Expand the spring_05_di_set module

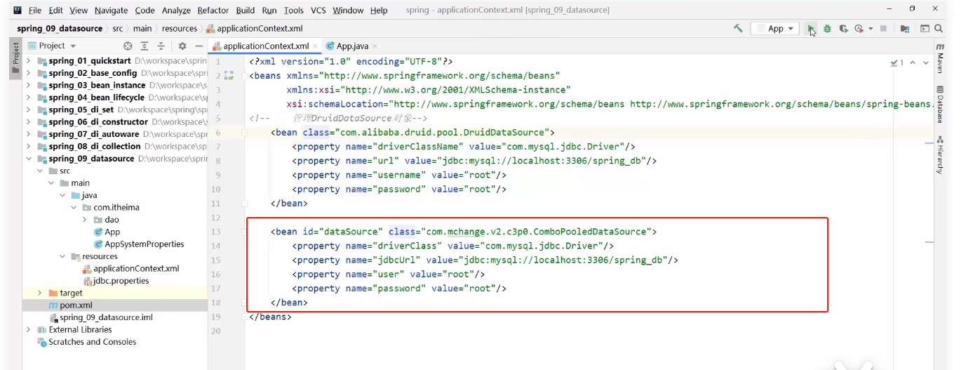[x=29, y=110]
